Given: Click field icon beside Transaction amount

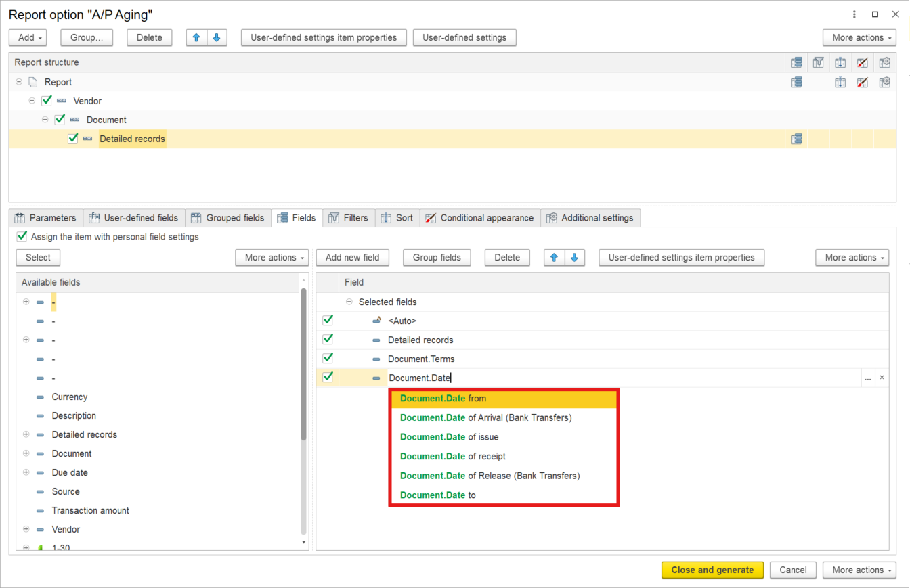Looking at the screenshot, I should (40, 511).
